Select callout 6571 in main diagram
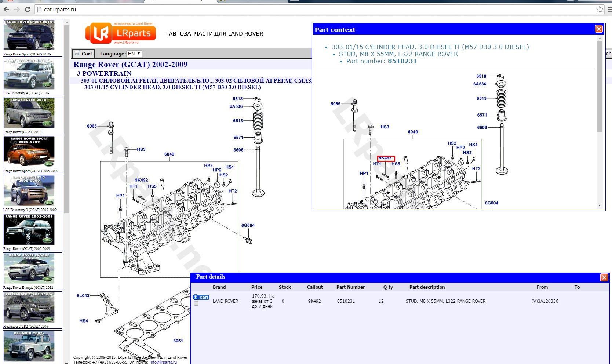 click(x=238, y=137)
